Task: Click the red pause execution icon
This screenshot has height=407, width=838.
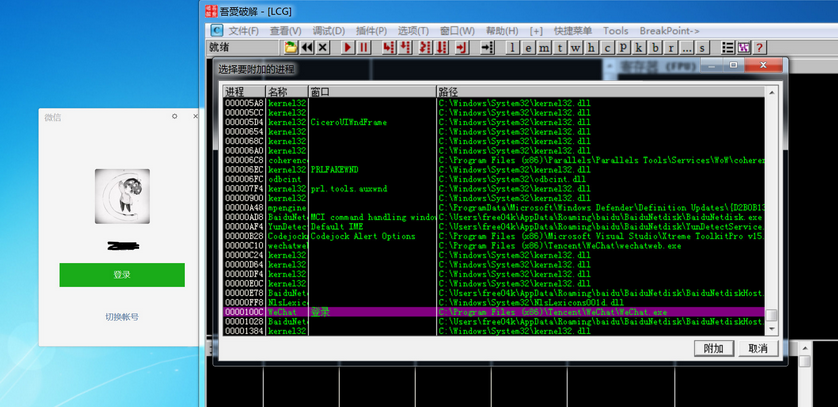Action: coord(364,48)
